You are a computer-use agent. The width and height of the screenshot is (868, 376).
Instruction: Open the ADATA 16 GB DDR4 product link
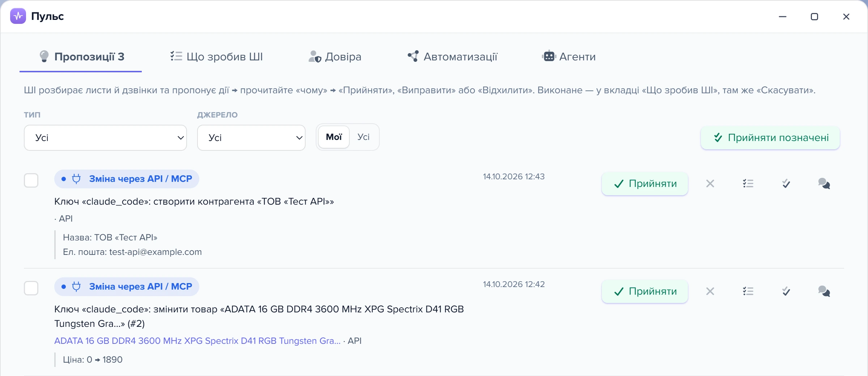coord(197,341)
